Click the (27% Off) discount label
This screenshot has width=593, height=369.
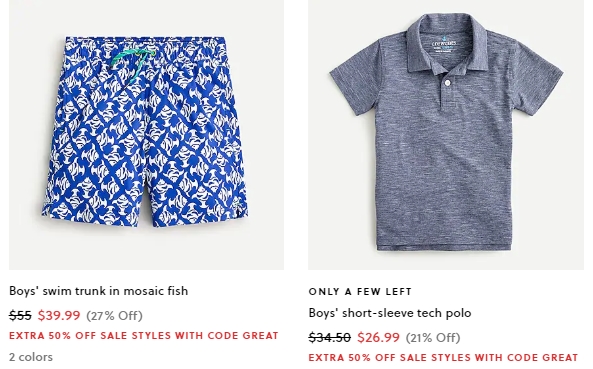(x=114, y=315)
